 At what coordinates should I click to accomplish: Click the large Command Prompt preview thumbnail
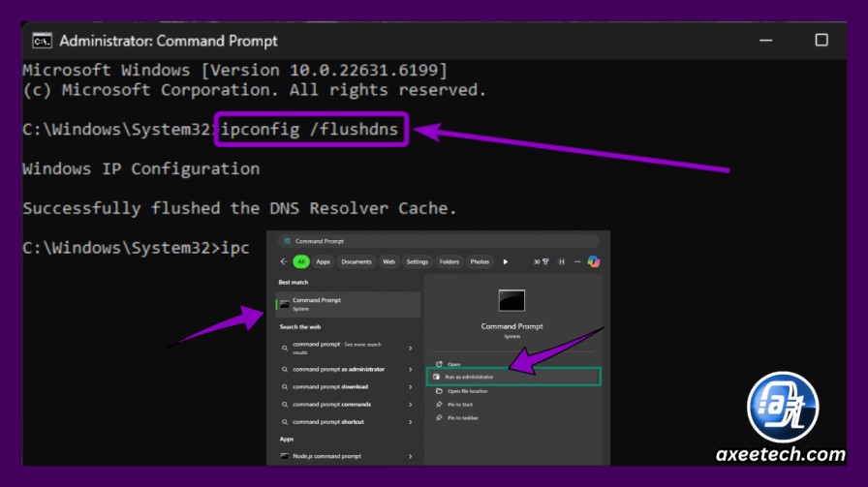click(511, 300)
